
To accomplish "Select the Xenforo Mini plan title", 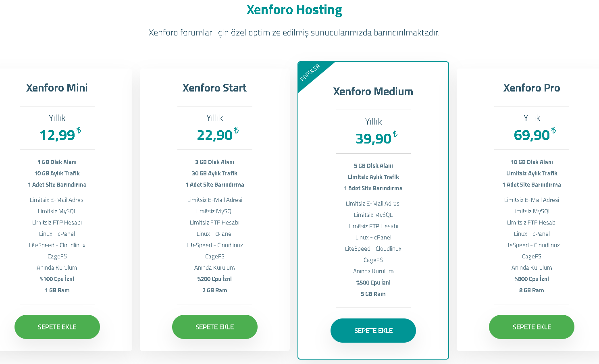I will [57, 88].
